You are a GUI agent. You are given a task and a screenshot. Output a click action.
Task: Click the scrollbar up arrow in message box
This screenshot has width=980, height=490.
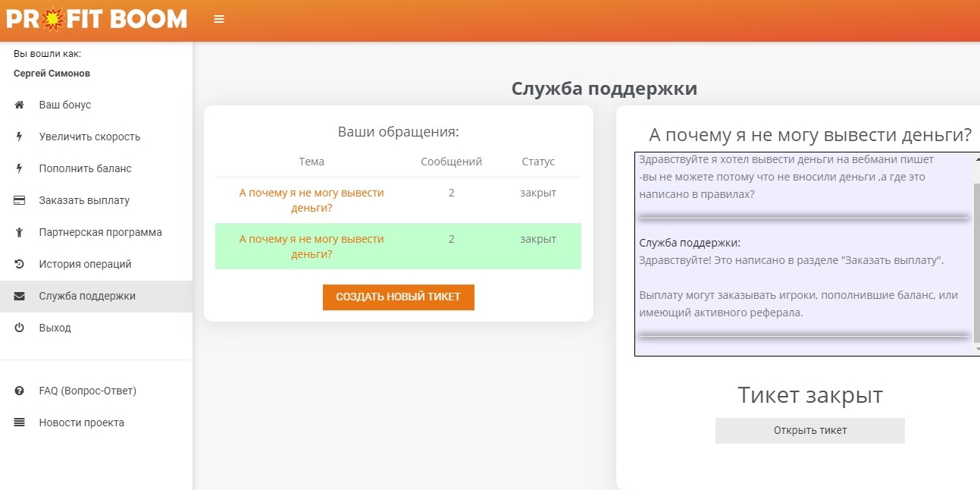[x=976, y=160]
